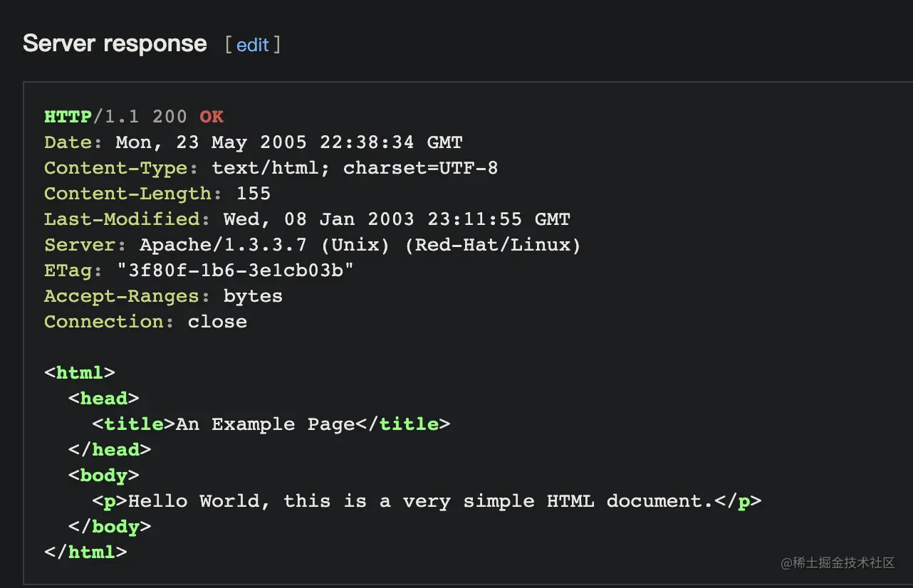Select the ETag string "3f80f-1b6-3e1cb03b"

click(235, 271)
